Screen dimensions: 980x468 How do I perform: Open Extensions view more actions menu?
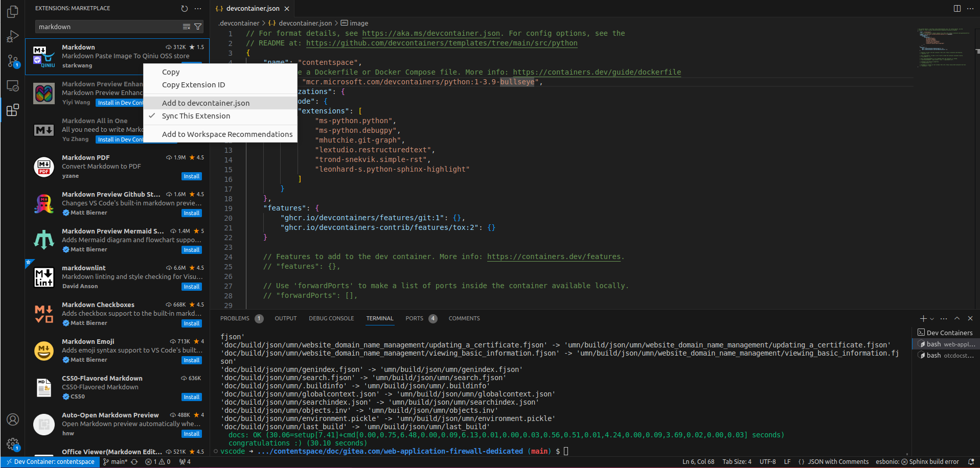click(198, 8)
